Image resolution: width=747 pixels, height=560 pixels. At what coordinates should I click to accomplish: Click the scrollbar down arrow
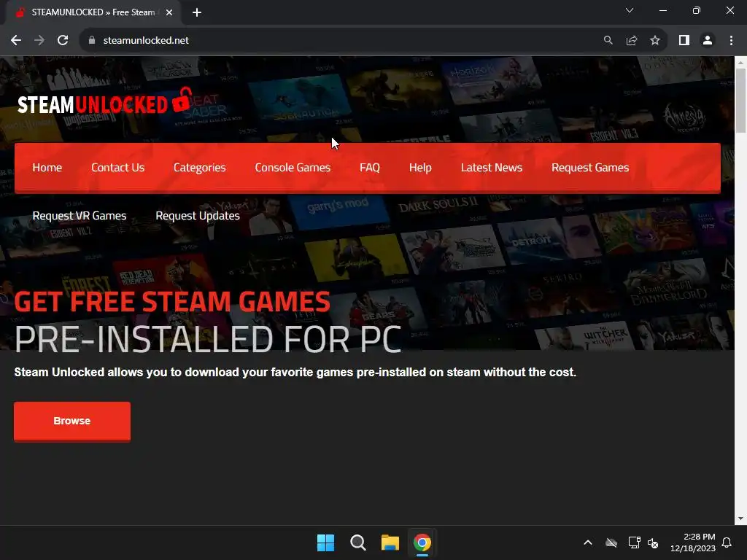[740, 518]
